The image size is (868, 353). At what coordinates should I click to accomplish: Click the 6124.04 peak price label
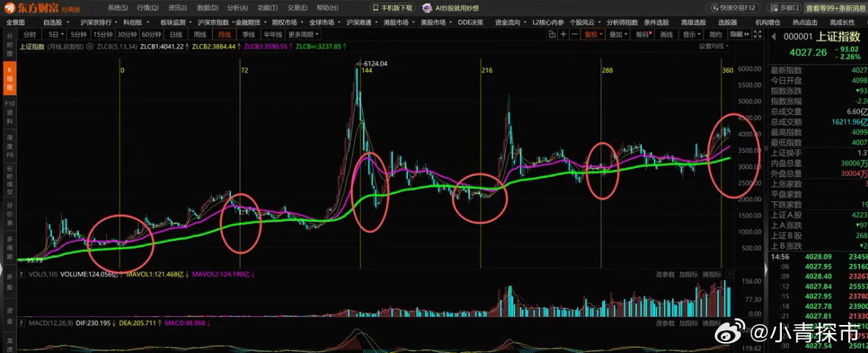pos(375,64)
